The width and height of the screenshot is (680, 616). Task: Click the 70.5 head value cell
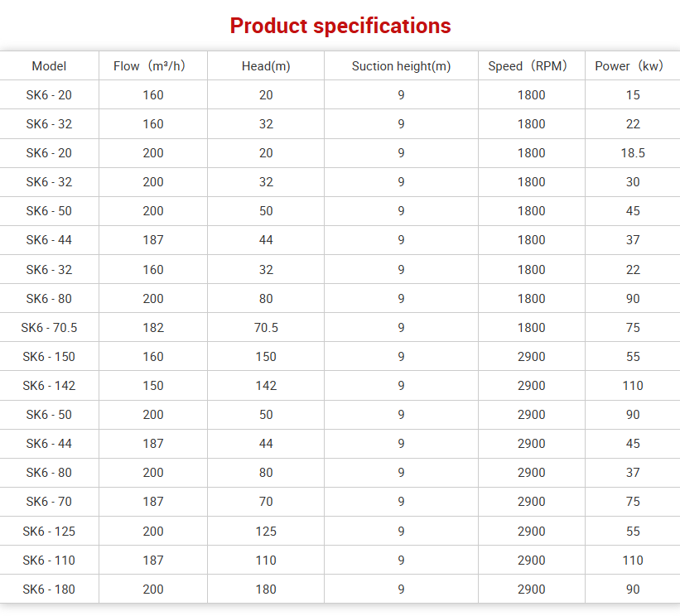pos(266,328)
